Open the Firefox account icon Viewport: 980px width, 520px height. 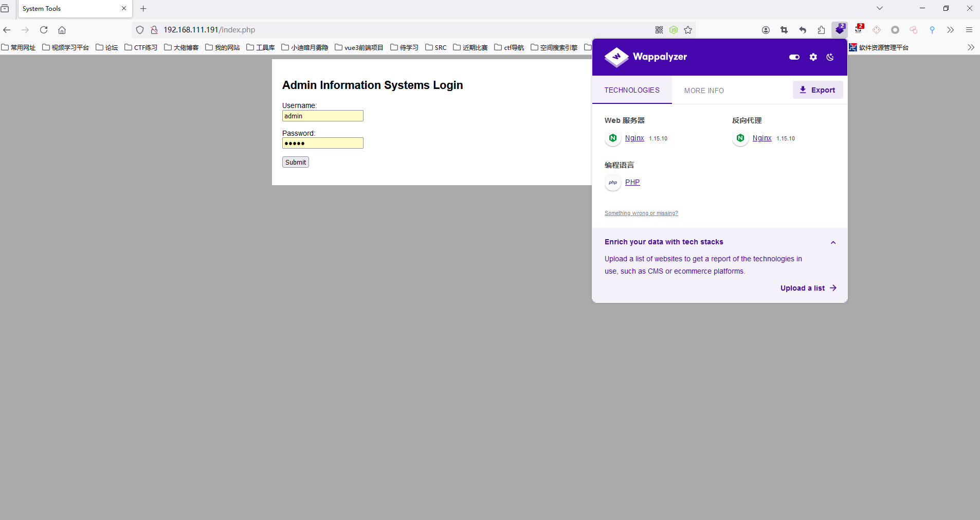[766, 30]
